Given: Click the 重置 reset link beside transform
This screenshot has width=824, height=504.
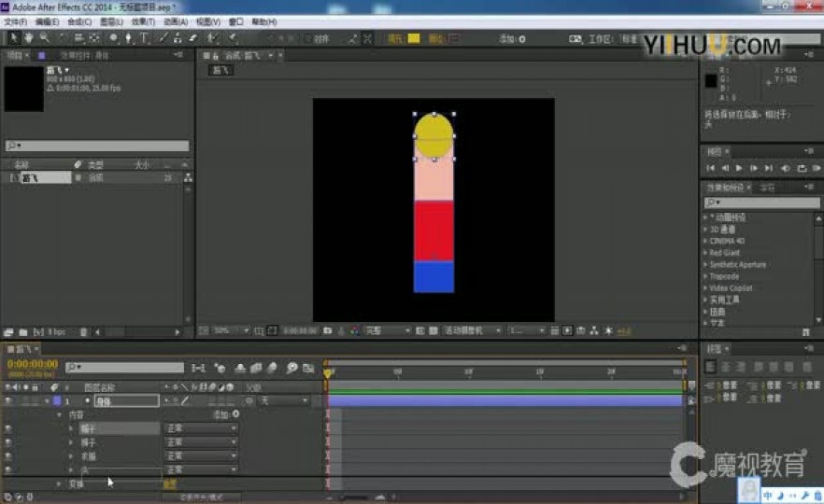Looking at the screenshot, I should click(170, 484).
